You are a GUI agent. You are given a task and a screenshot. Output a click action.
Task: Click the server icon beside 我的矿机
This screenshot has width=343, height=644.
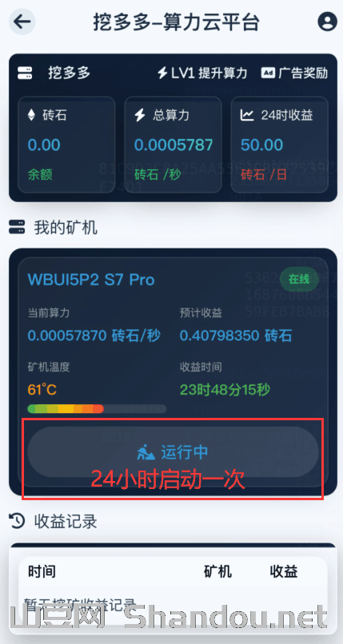(17, 227)
